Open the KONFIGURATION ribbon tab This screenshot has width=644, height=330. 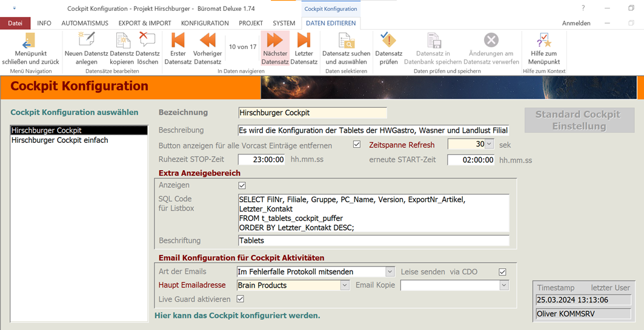point(205,23)
